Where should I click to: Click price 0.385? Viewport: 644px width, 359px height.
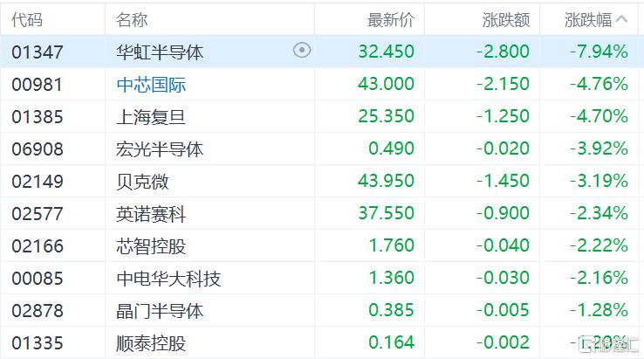[x=392, y=310]
